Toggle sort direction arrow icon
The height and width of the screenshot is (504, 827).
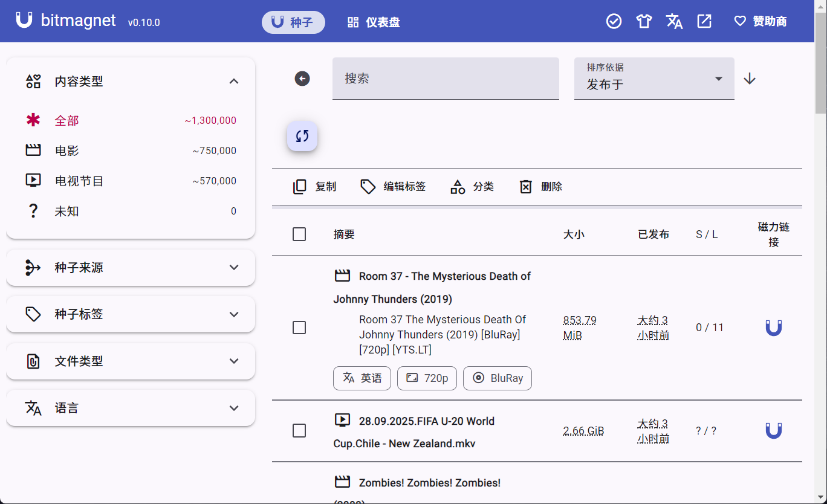[750, 79]
